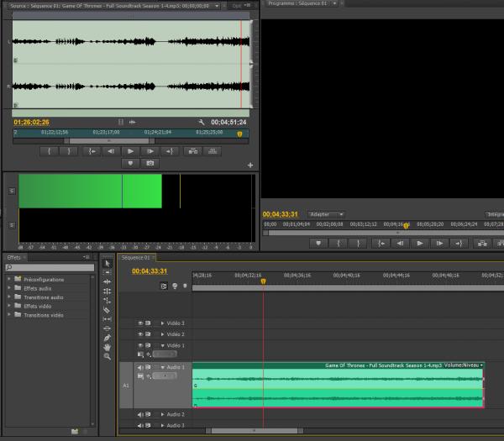Select the Zoom magnifier tool
The image size is (504, 441).
(x=108, y=356)
